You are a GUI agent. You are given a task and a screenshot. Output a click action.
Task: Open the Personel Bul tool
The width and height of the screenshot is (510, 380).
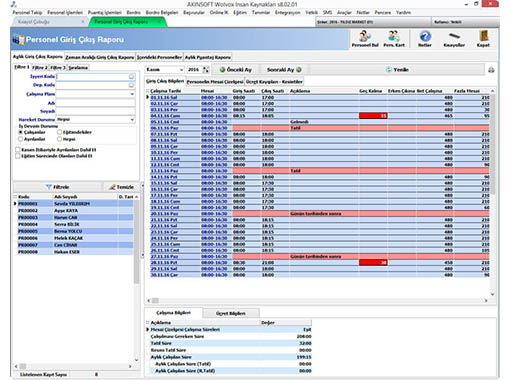[365, 39]
